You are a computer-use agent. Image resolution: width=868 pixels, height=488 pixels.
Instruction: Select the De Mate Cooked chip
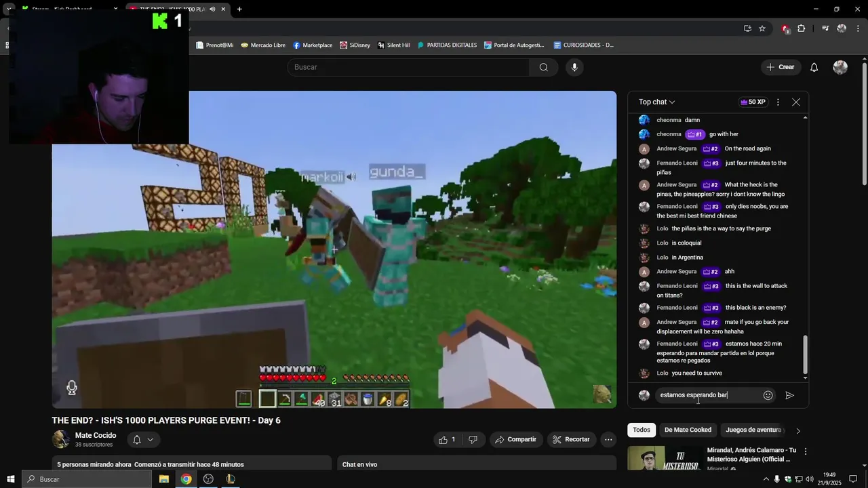click(x=688, y=430)
